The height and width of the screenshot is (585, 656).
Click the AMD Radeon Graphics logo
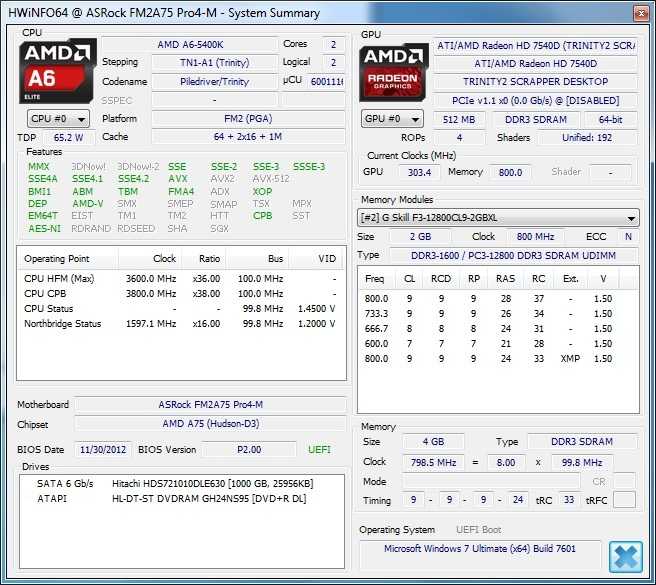coord(394,71)
